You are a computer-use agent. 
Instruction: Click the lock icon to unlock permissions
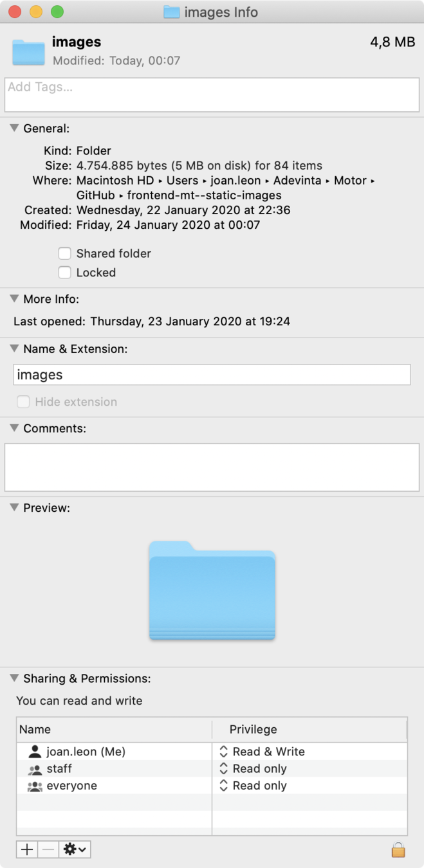(x=398, y=850)
